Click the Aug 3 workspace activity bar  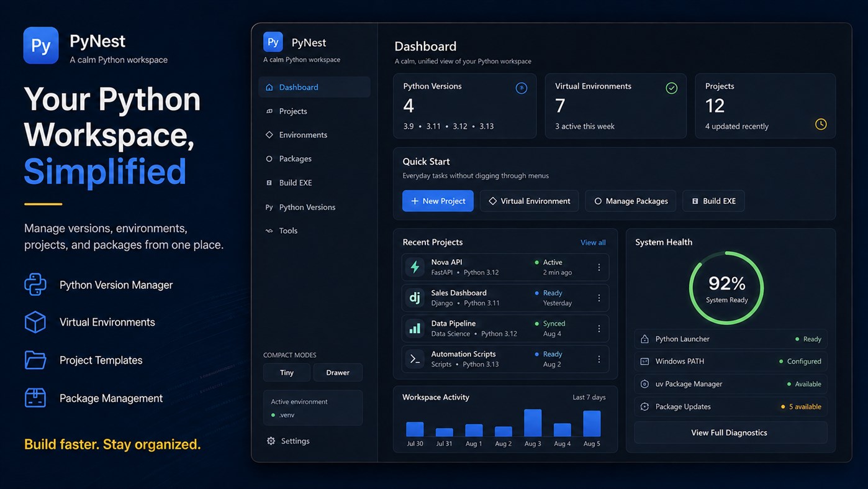533,423
